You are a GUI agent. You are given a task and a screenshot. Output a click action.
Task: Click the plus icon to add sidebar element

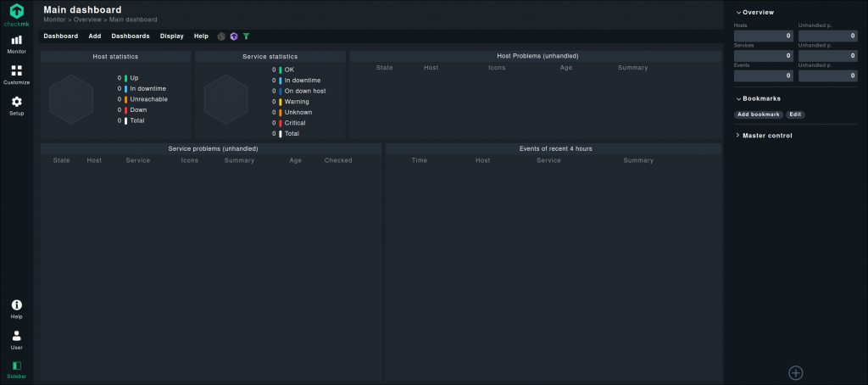795,372
